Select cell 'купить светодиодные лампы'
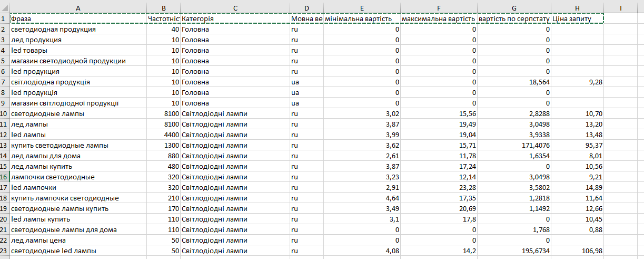644x259 pixels. [78, 146]
